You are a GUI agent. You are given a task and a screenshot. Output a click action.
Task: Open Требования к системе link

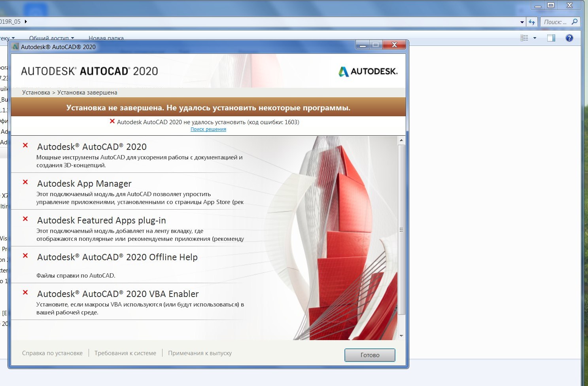125,353
